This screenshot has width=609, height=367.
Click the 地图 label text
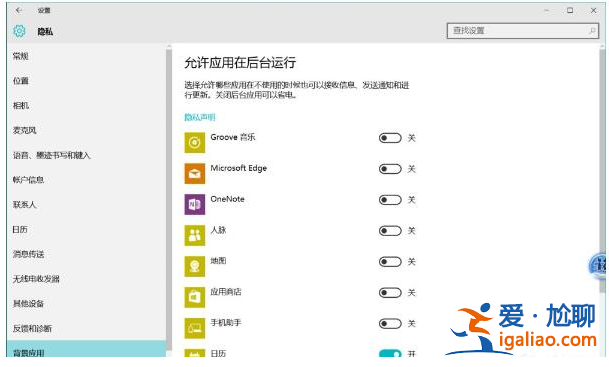coord(218,261)
